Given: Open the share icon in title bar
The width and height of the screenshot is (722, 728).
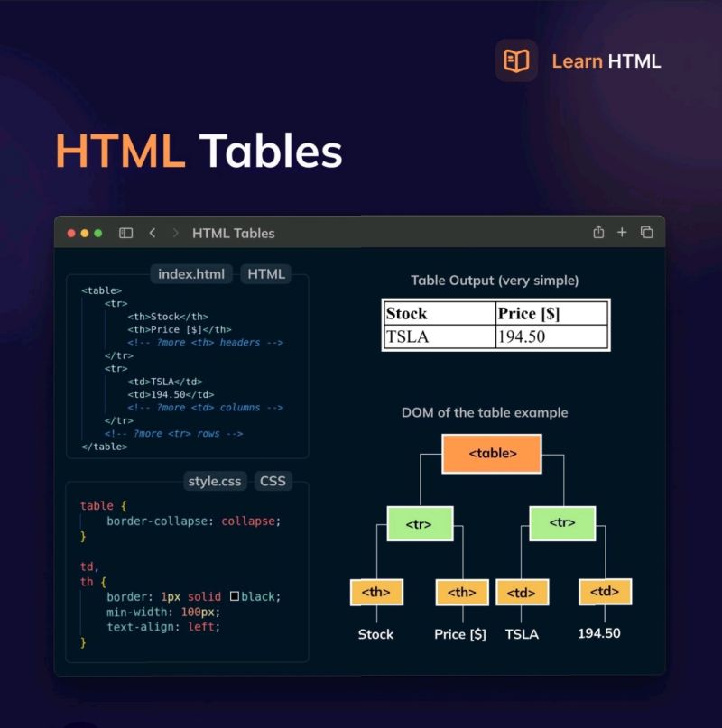Looking at the screenshot, I should (x=598, y=232).
